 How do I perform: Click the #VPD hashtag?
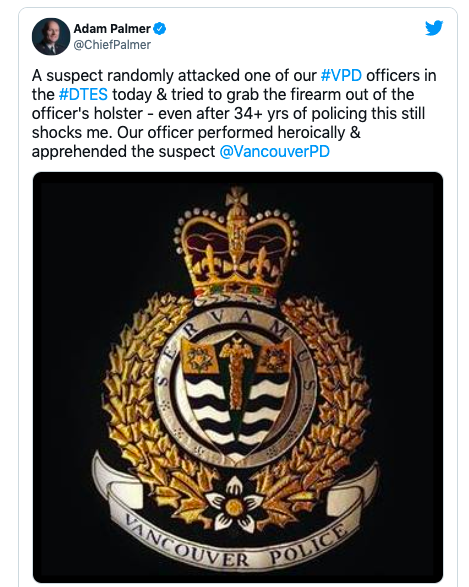point(341,75)
